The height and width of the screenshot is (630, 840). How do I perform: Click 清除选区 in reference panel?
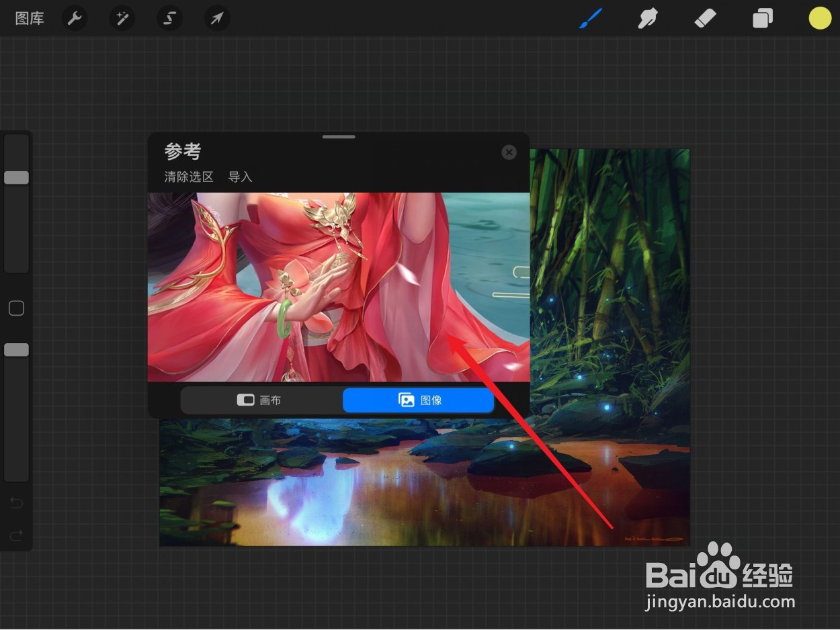(189, 177)
